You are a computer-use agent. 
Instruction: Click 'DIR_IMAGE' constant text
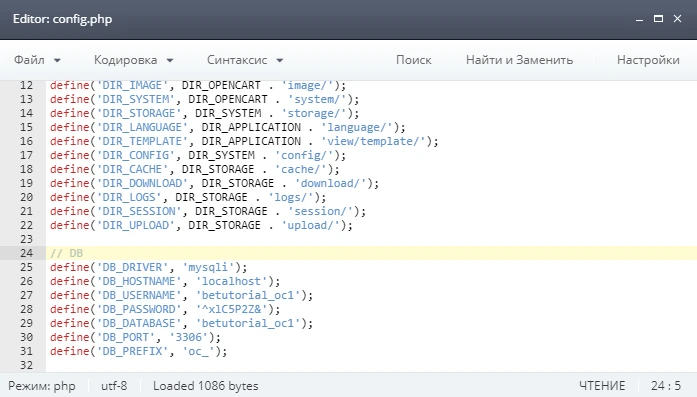(x=132, y=85)
